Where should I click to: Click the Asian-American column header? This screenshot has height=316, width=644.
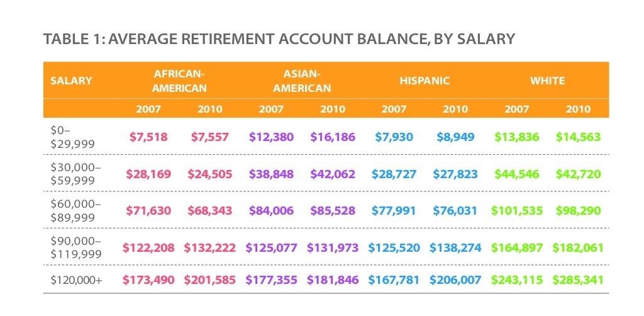302,81
